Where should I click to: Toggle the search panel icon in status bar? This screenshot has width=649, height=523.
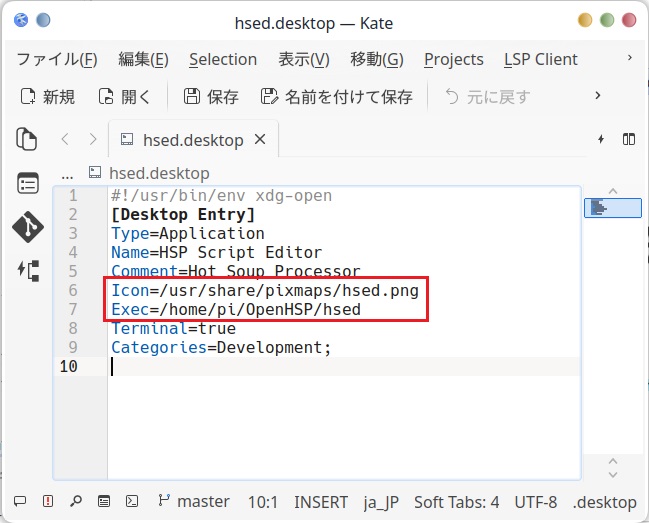[76, 501]
